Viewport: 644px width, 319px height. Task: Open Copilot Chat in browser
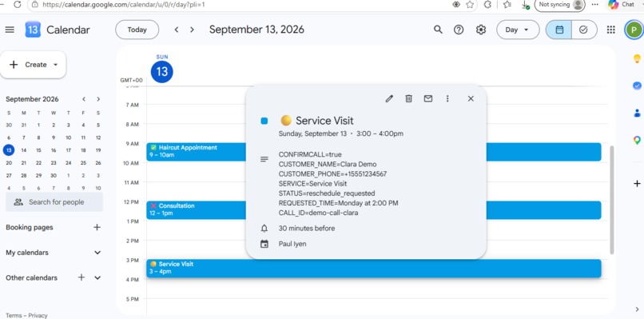(x=622, y=5)
